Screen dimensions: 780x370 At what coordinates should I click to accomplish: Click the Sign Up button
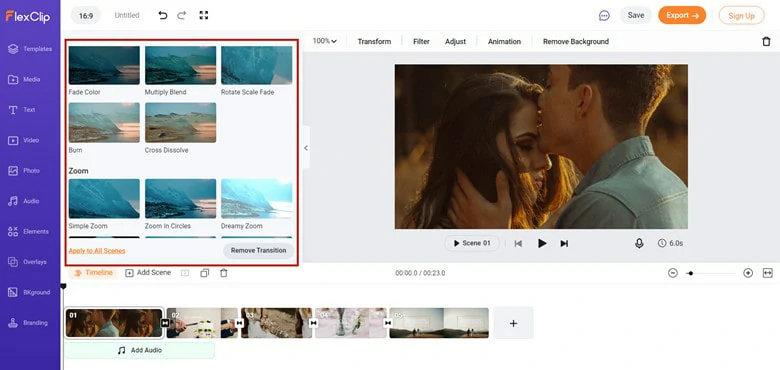tap(741, 15)
